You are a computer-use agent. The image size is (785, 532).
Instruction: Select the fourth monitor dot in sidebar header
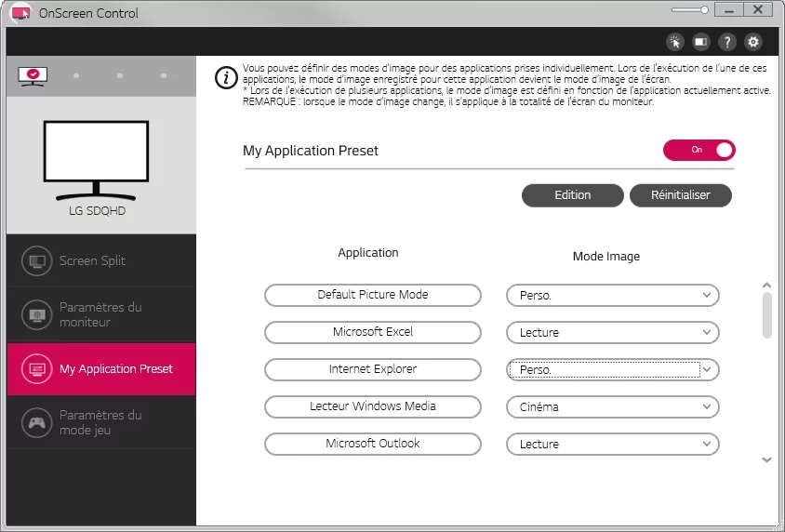point(164,76)
